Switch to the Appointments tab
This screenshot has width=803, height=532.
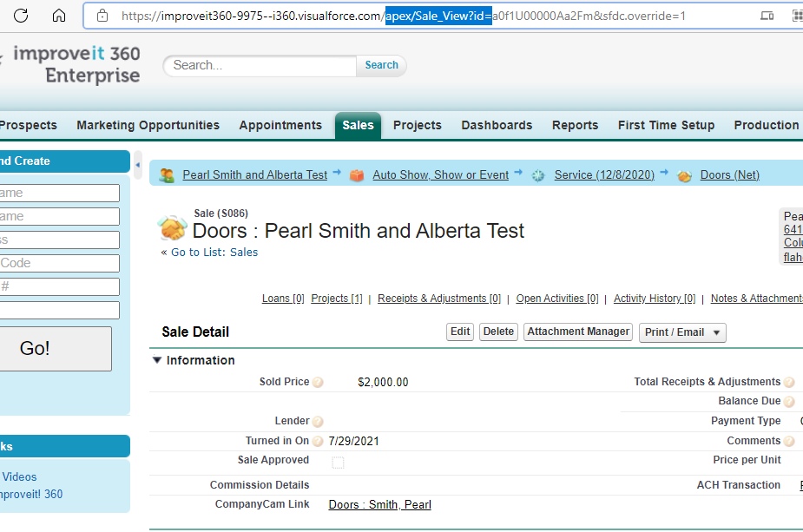[x=280, y=126]
